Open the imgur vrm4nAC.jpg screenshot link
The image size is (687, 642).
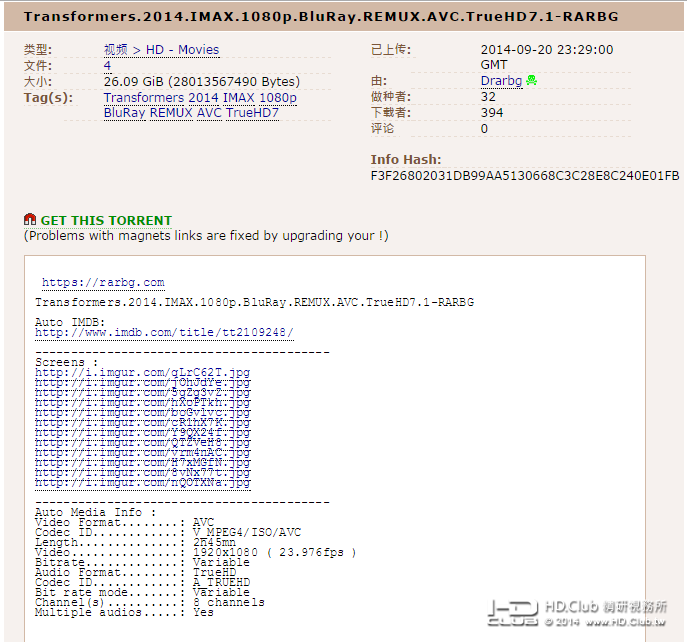coord(142,453)
